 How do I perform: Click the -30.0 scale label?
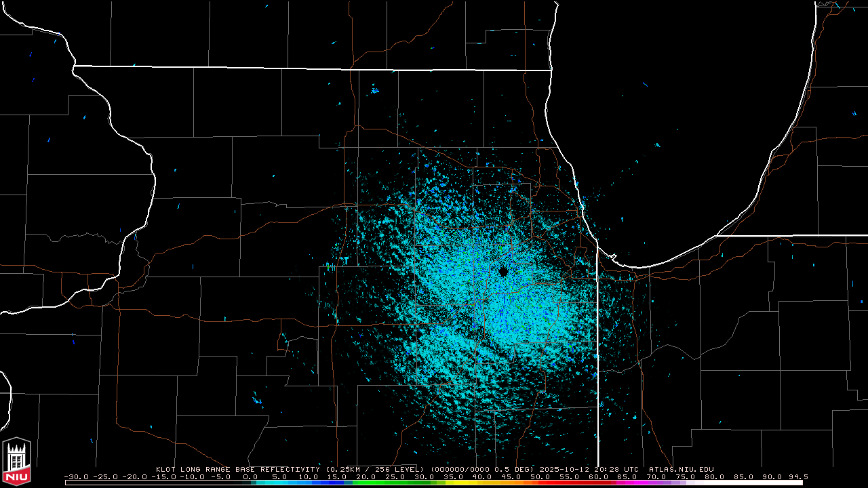tap(75, 476)
